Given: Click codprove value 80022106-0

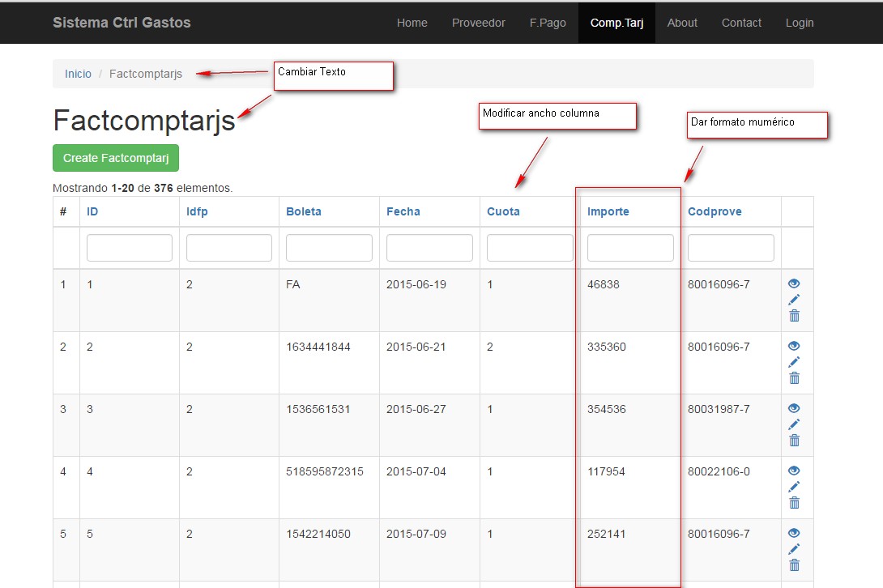Looking at the screenshot, I should pos(719,471).
